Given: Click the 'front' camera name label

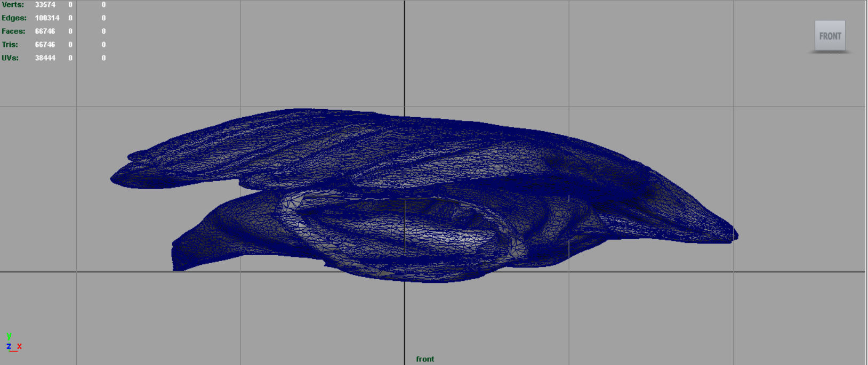Looking at the screenshot, I should pyautogui.click(x=425, y=359).
